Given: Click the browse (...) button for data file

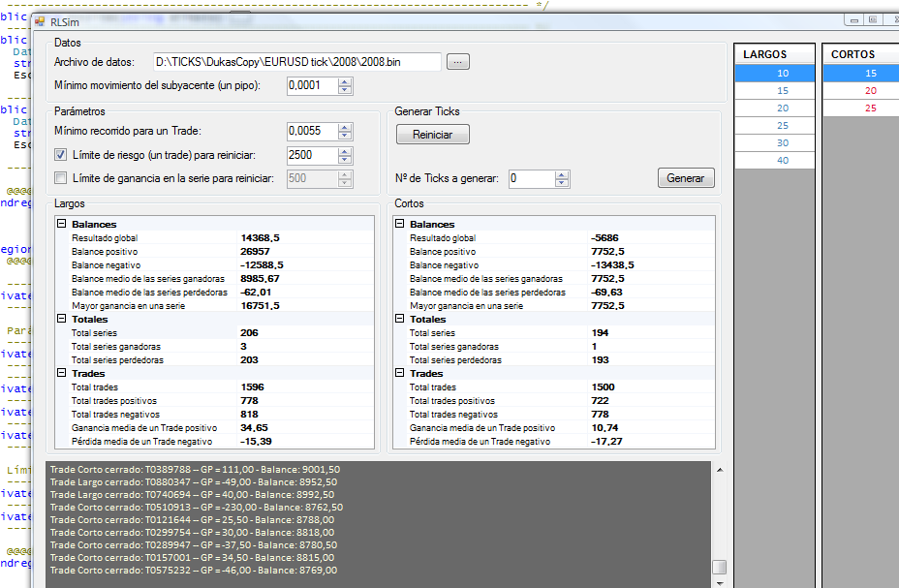Looking at the screenshot, I should [458, 62].
